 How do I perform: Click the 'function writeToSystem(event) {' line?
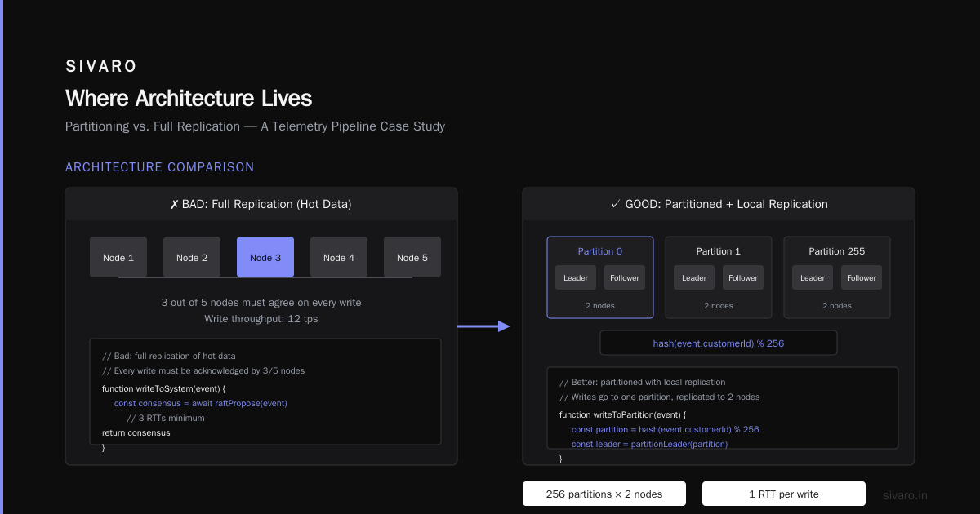pos(163,388)
